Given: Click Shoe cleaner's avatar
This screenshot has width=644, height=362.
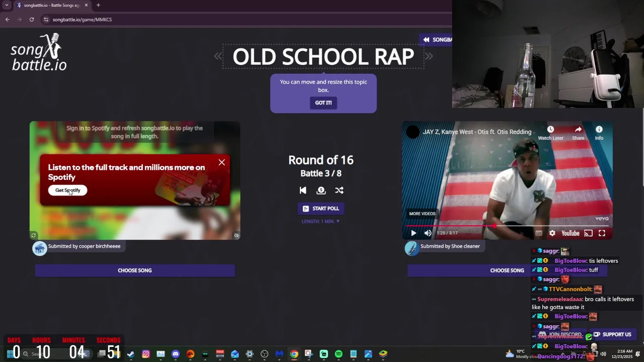Looking at the screenshot, I should (412, 248).
